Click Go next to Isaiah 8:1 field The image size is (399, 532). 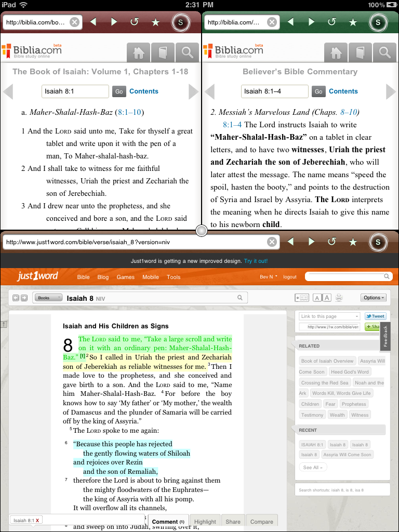[119, 91]
